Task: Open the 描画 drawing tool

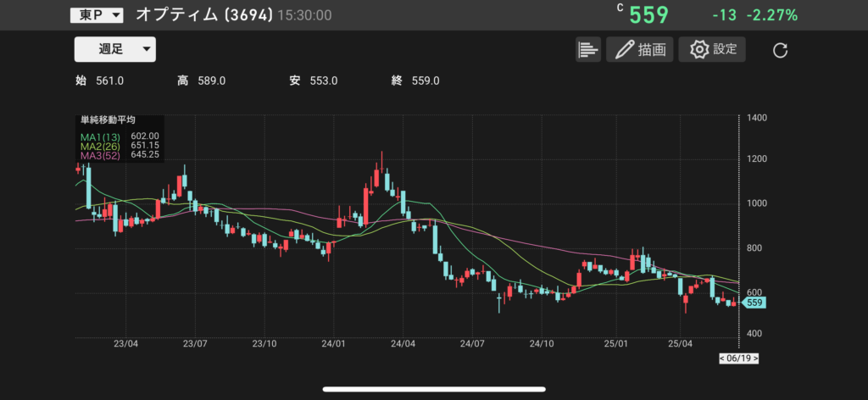Action: click(639, 49)
